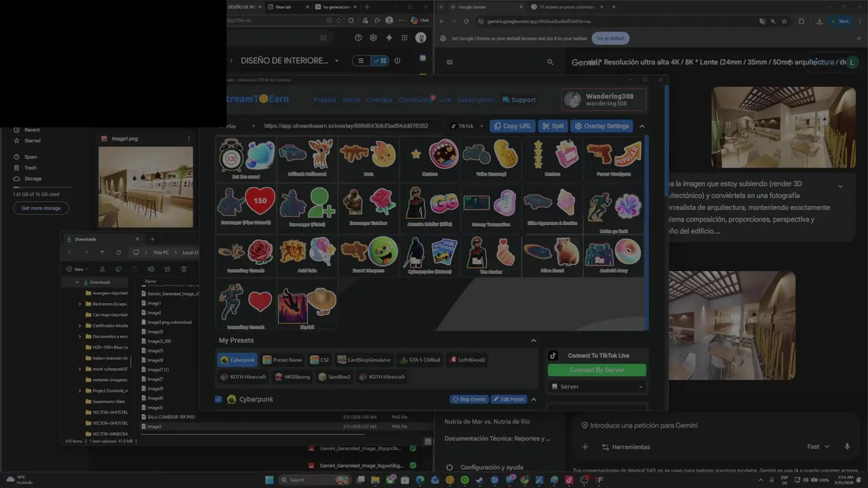Viewport: 868px width, 488px height.
Task: Click the ice cream cone overlay card
Action: pos(552,207)
